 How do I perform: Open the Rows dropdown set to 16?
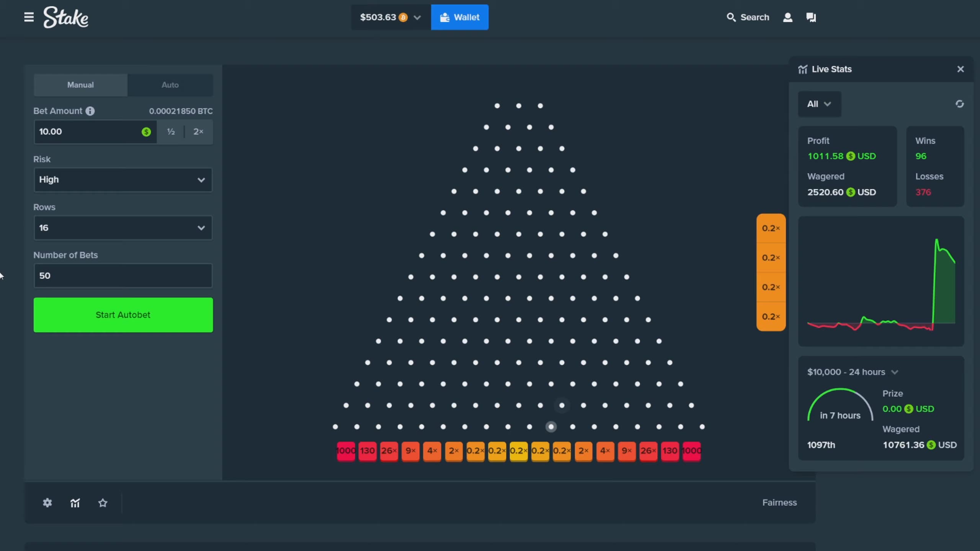click(123, 228)
